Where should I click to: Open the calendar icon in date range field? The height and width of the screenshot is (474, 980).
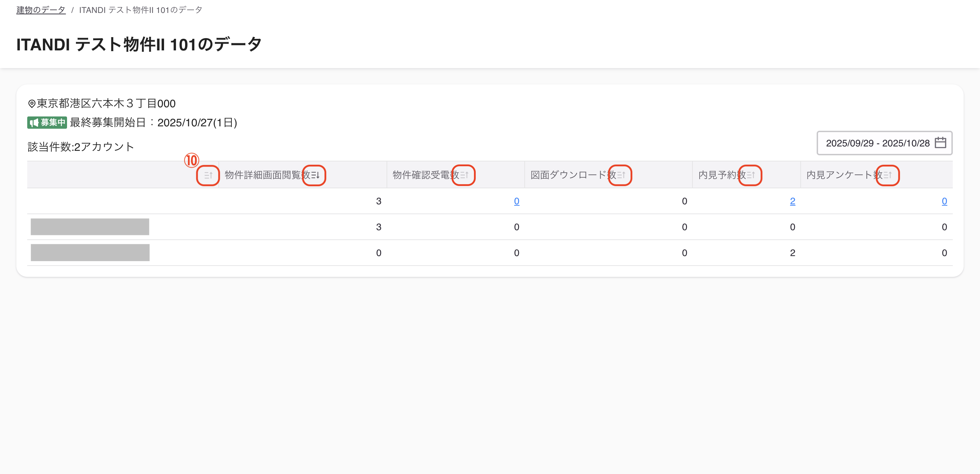pyautogui.click(x=941, y=143)
